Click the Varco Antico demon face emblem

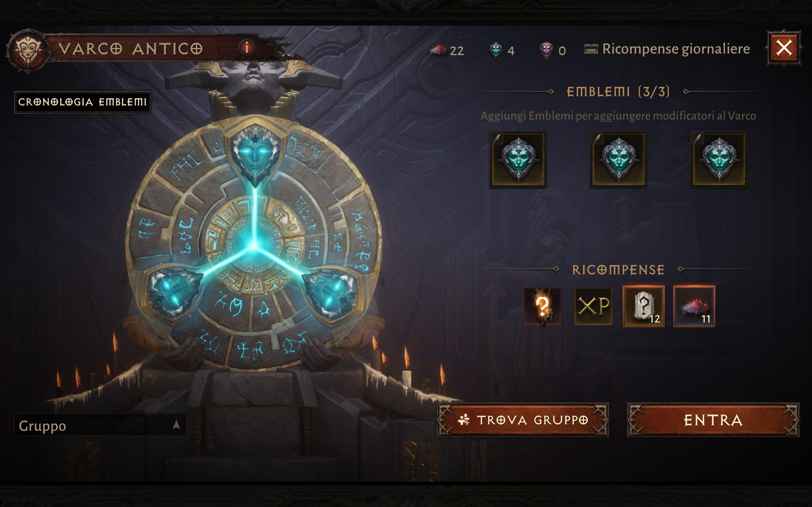click(28, 50)
